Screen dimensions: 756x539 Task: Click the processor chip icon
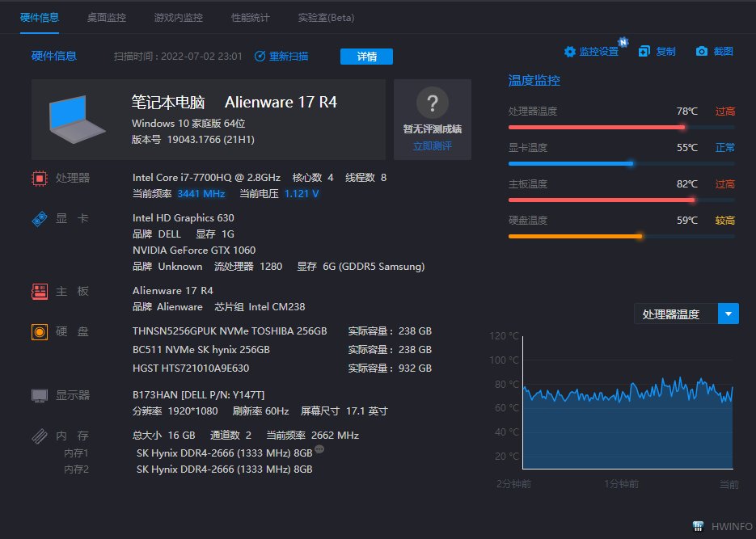click(x=39, y=178)
